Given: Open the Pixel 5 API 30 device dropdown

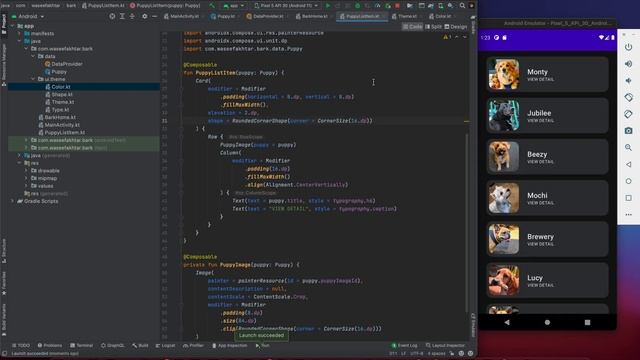Looking at the screenshot, I should (286, 6).
